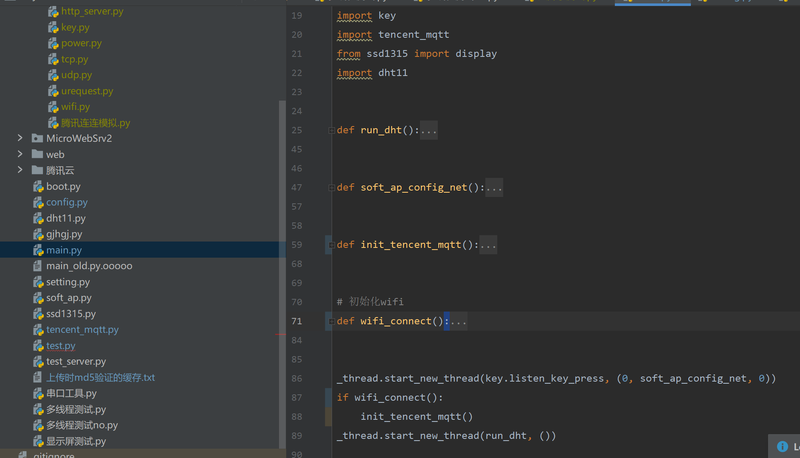
Task: Click the dht11.py file icon
Action: 38,218
